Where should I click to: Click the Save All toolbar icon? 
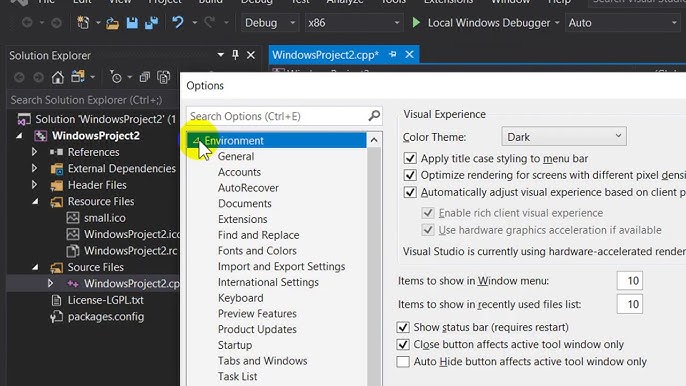coord(151,23)
